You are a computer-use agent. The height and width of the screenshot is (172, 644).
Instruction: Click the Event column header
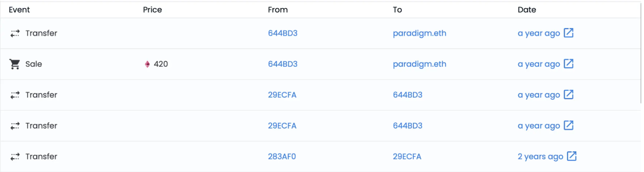[x=19, y=9]
